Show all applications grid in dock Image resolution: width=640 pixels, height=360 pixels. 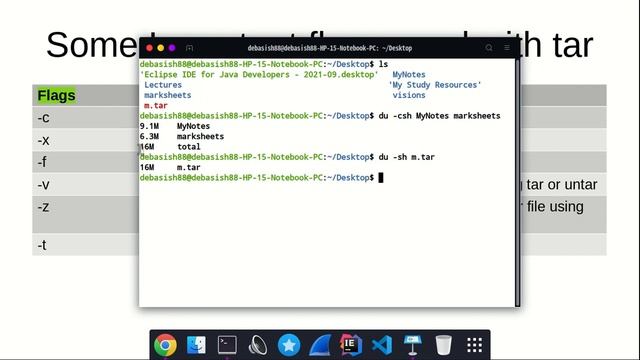pos(474,345)
